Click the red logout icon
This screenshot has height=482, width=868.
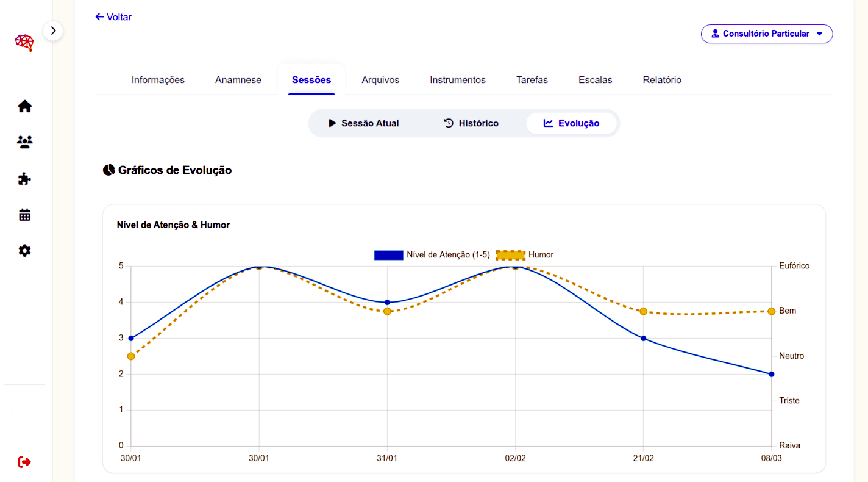coord(24,462)
